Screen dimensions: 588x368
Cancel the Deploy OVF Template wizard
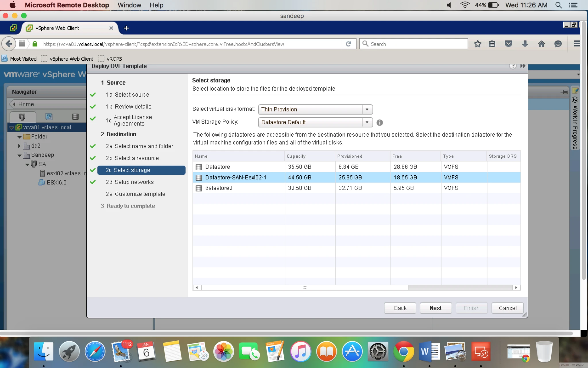tap(507, 308)
